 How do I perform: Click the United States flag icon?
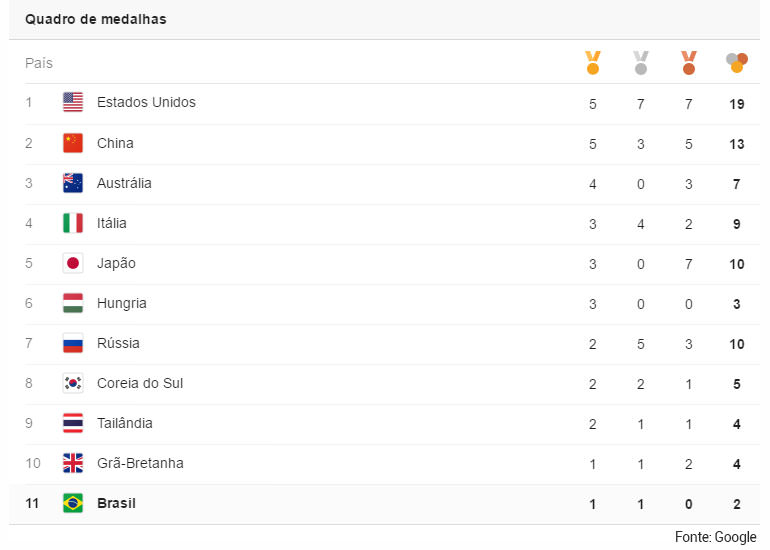(x=73, y=102)
